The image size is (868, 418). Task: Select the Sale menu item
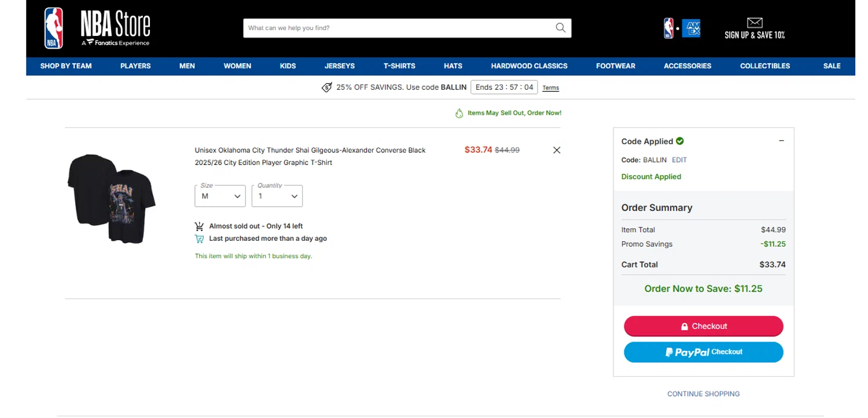tap(832, 66)
